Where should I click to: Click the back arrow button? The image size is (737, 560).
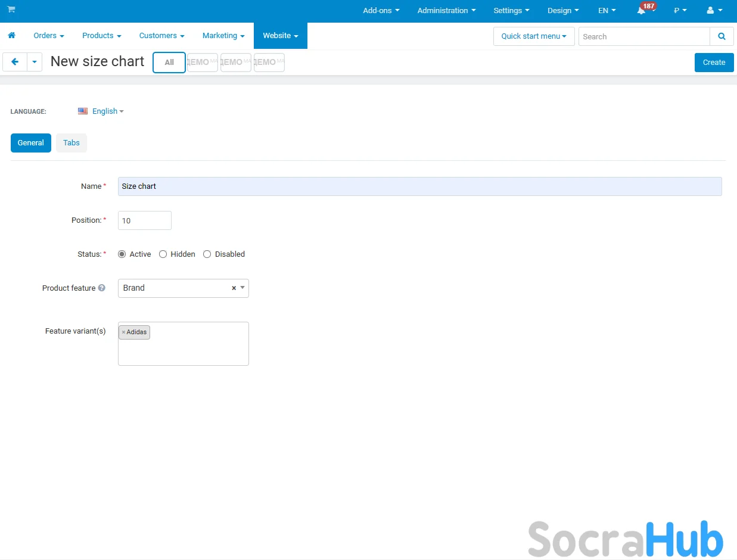pyautogui.click(x=15, y=62)
